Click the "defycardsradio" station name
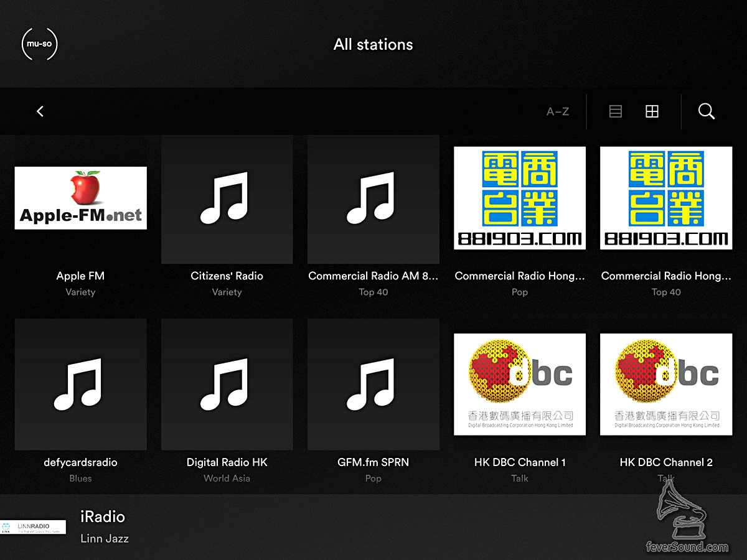This screenshot has width=747, height=560. click(x=80, y=462)
